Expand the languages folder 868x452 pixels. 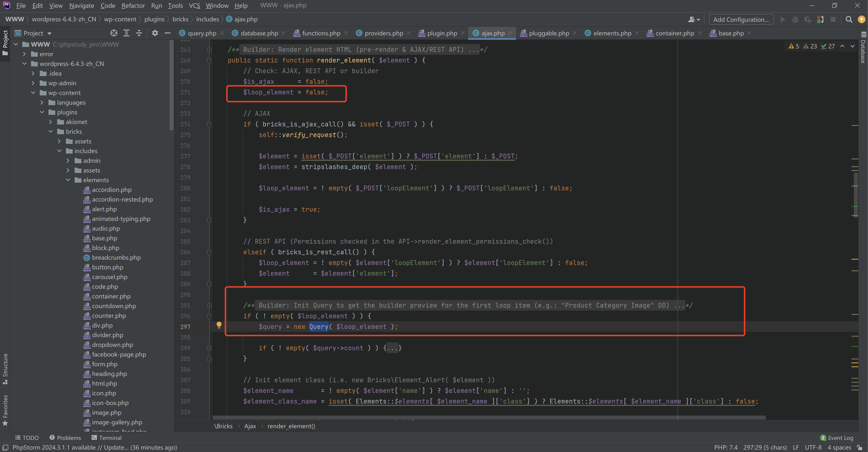[x=42, y=102]
